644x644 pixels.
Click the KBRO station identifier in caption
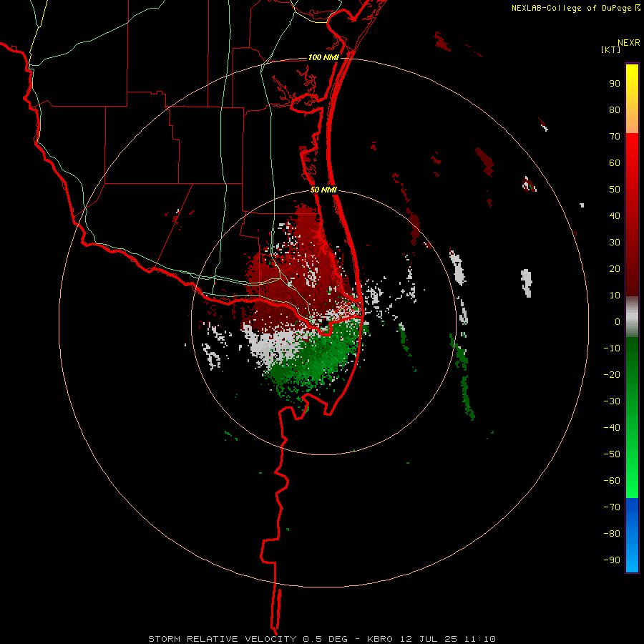[x=380, y=639]
